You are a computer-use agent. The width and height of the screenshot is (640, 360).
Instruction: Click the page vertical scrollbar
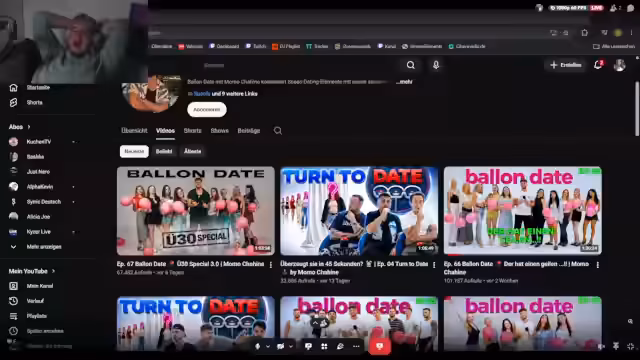637,109
